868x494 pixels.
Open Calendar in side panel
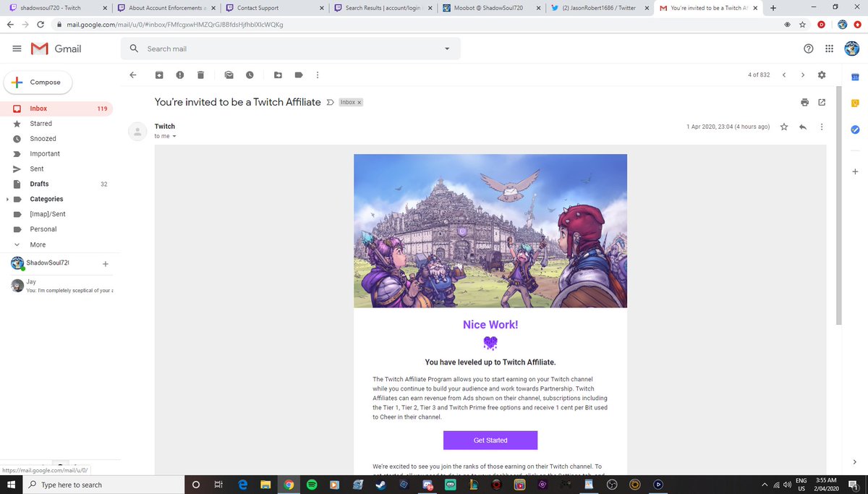coord(854,77)
